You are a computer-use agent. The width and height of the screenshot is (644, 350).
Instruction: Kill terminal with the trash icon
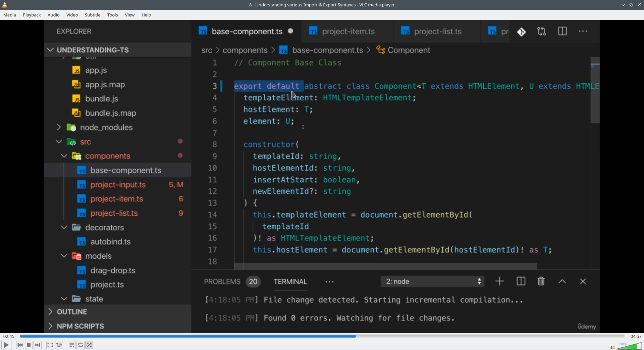541,281
